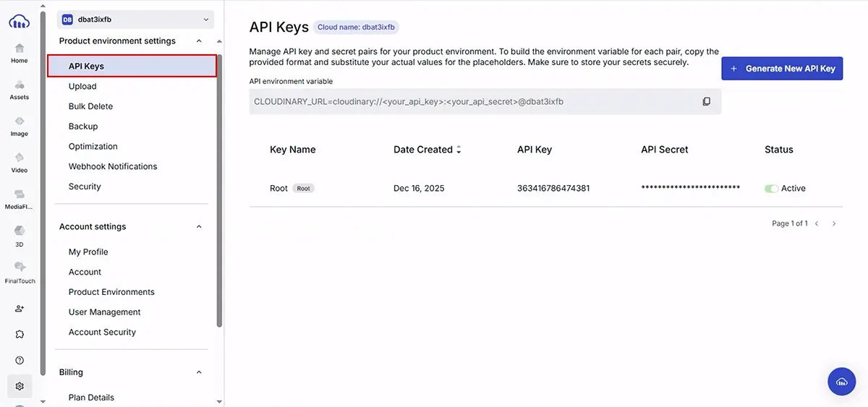The image size is (868, 407).
Task: Open the Account Security link
Action: click(x=102, y=333)
